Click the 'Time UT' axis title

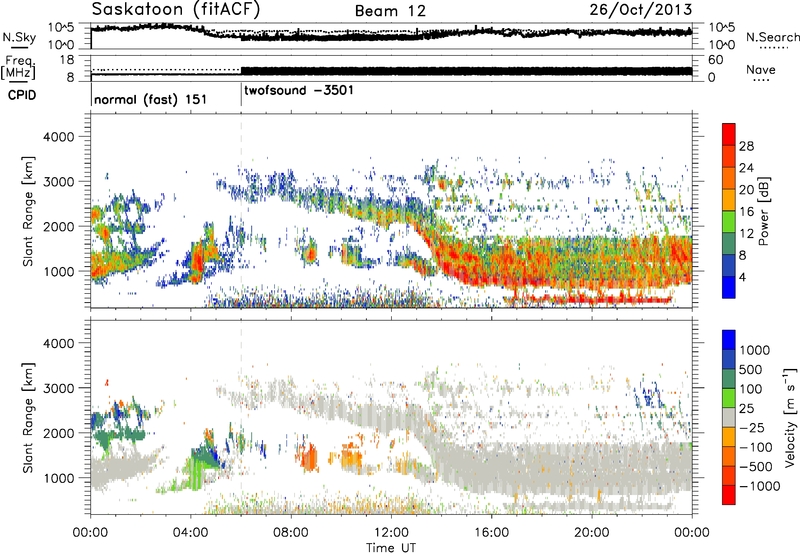pyautogui.click(x=391, y=548)
